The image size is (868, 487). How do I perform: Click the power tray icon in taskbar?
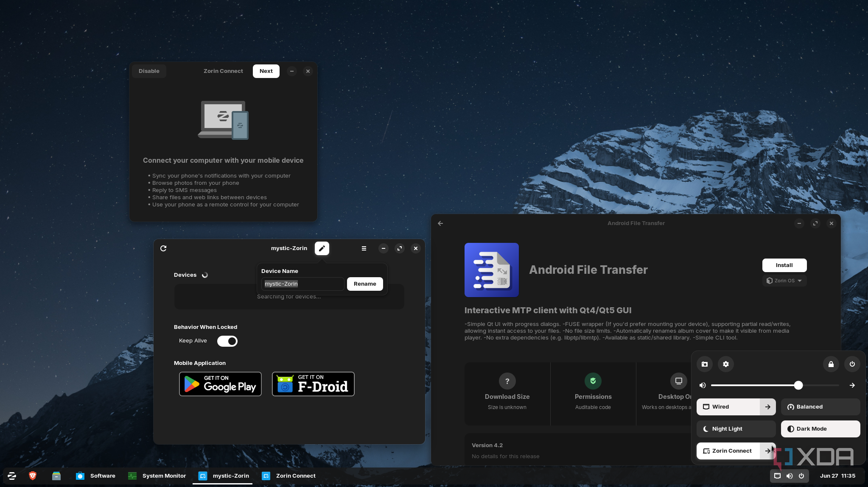click(x=801, y=476)
